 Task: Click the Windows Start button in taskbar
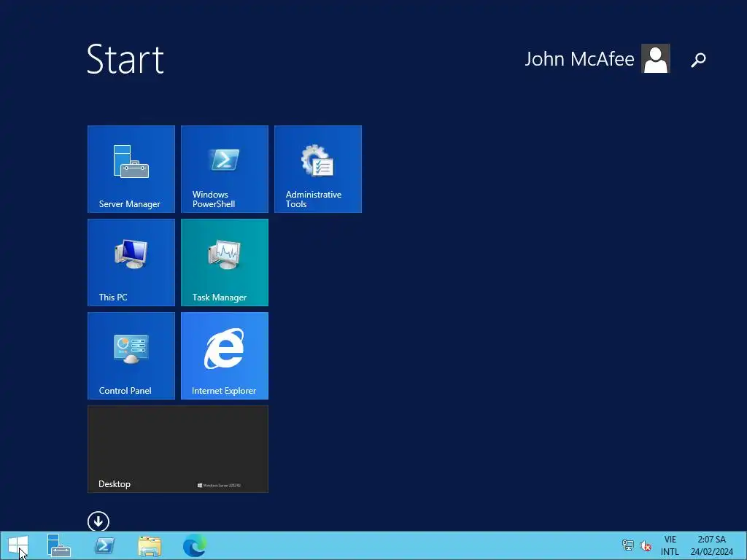click(18, 545)
